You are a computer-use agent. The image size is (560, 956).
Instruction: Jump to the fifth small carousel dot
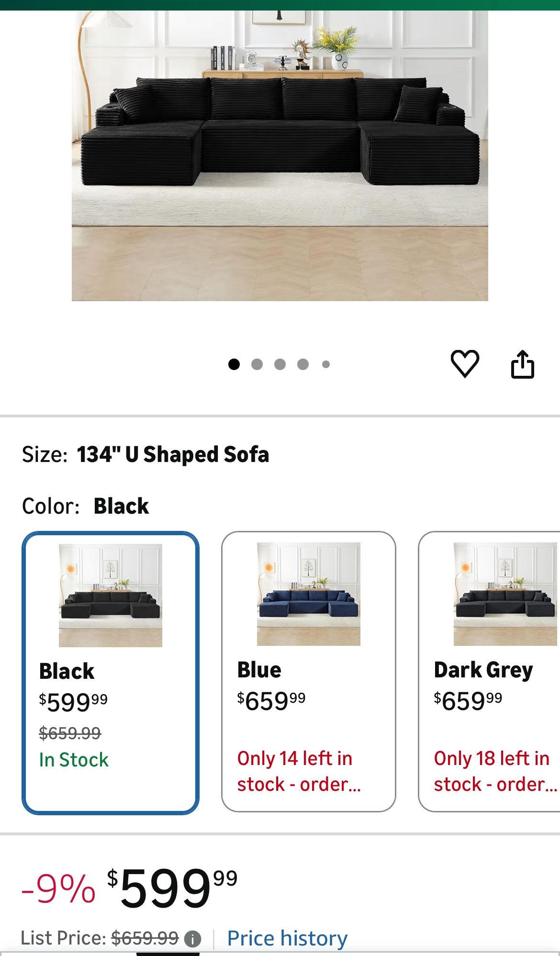[326, 364]
